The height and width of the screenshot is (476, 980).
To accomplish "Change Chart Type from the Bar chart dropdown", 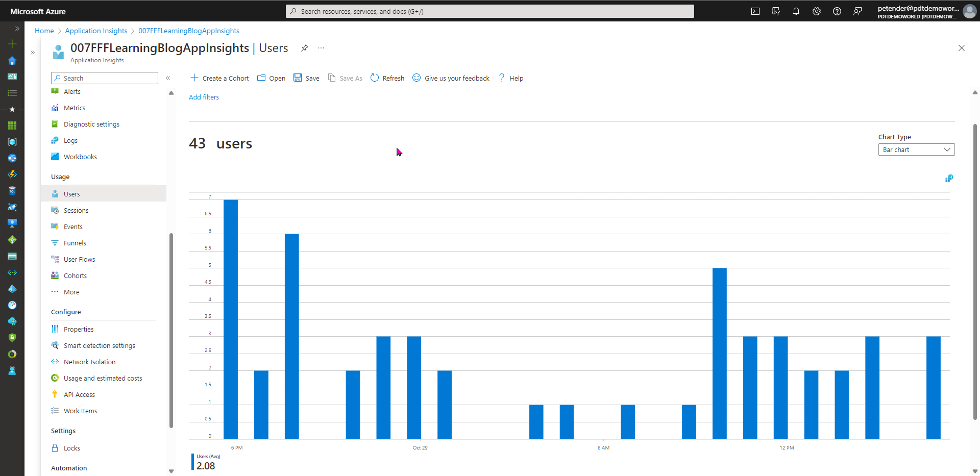I will (x=916, y=149).
